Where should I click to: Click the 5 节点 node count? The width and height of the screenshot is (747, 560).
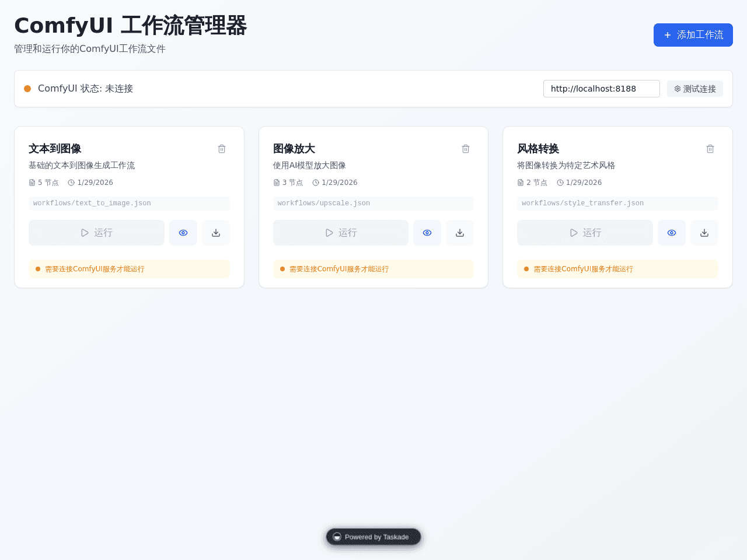coord(44,183)
